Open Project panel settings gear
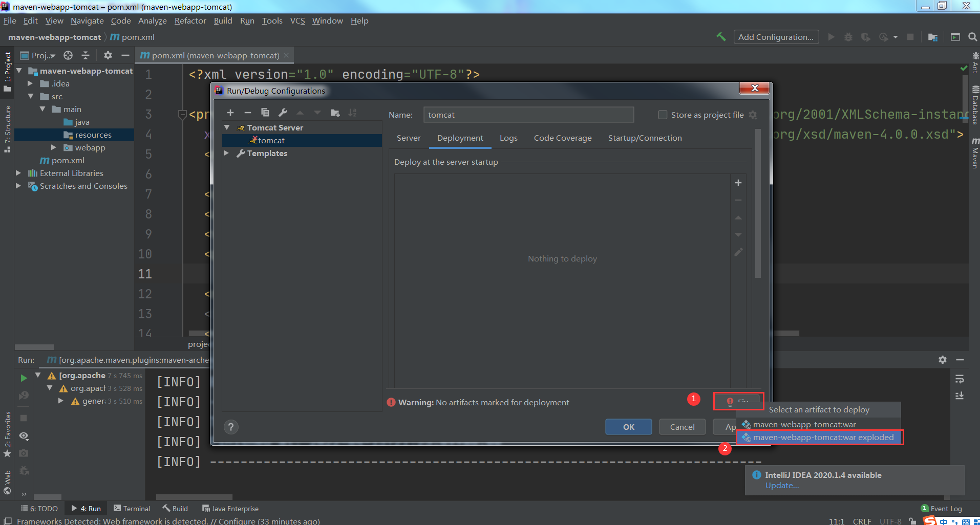 click(108, 55)
